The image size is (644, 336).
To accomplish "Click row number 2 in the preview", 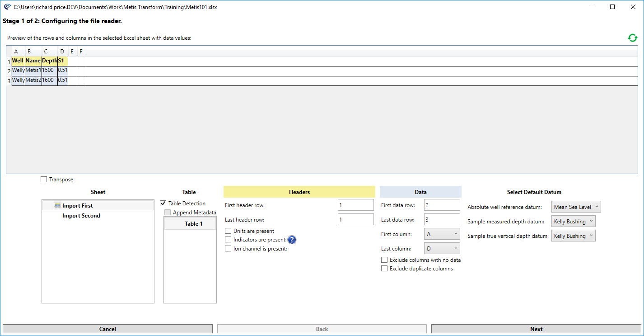I will pyautogui.click(x=9, y=71).
